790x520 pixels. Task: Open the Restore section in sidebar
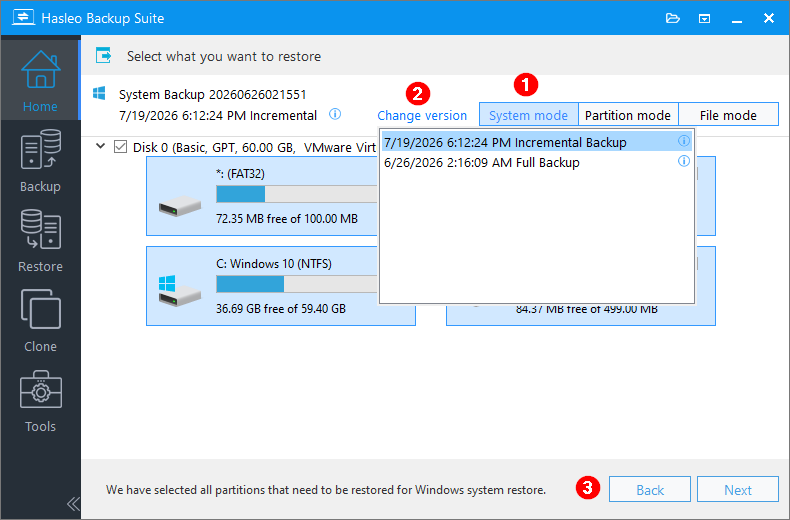coord(40,240)
